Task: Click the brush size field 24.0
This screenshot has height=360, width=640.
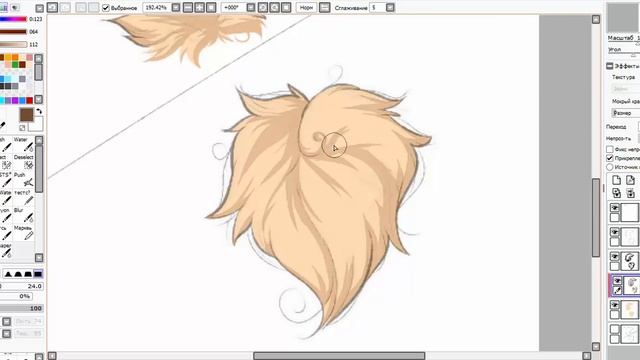Action: point(22,286)
